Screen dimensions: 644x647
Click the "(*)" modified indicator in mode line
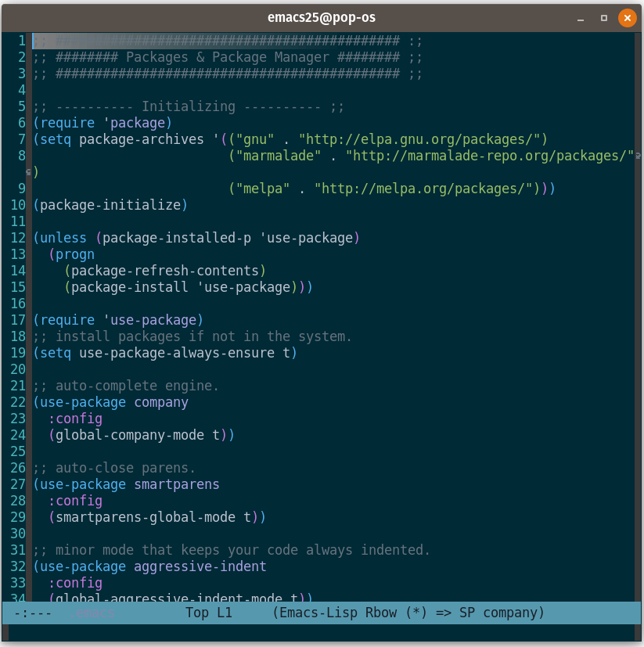click(x=415, y=613)
